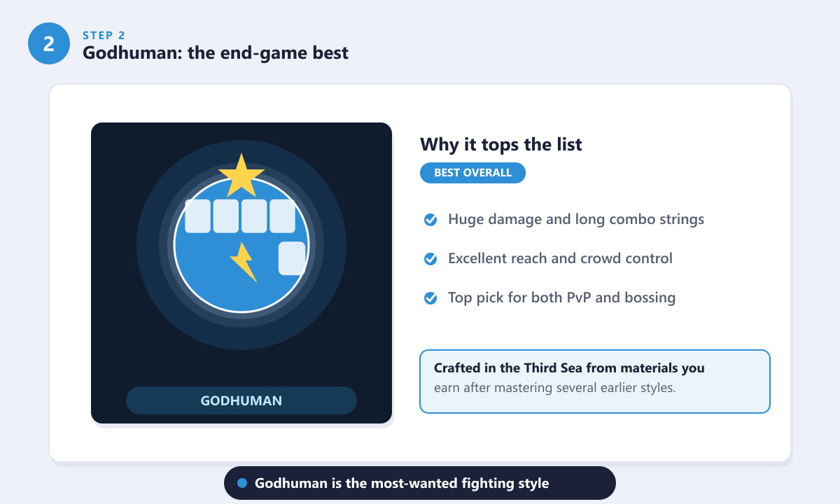Click the checkmark beside Huge damage

tap(431, 220)
